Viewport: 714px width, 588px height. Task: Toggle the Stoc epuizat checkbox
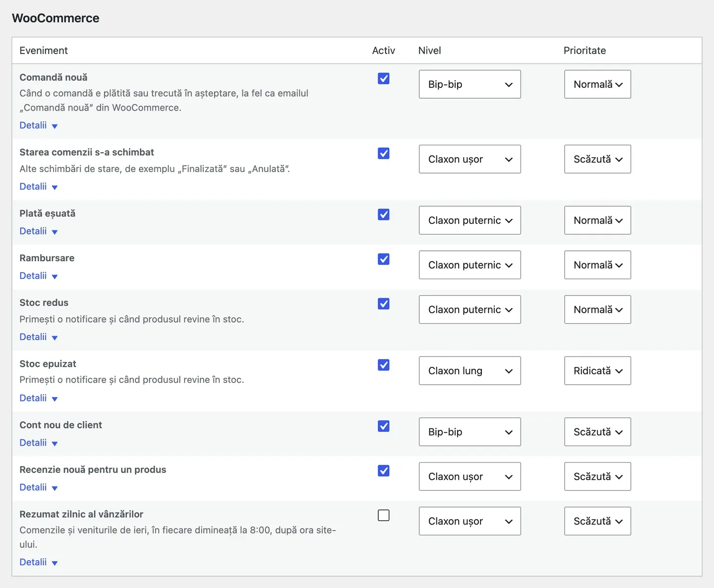[383, 365]
